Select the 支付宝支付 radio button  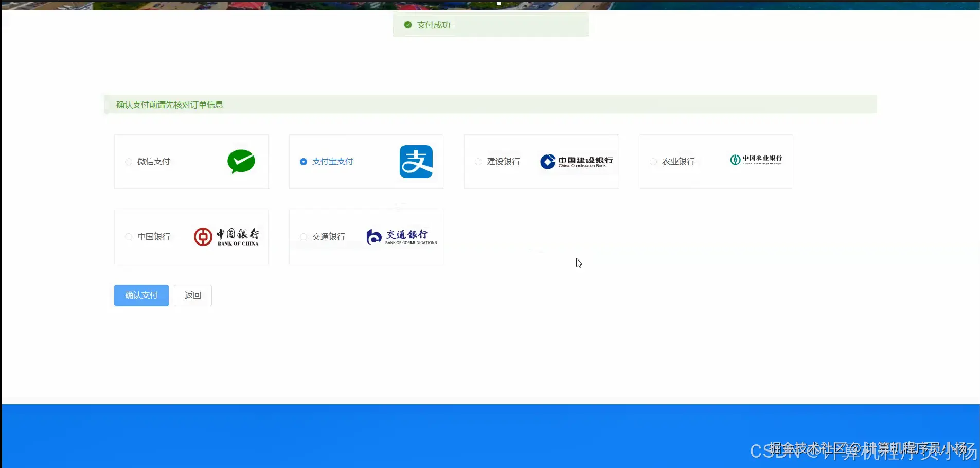tap(304, 162)
